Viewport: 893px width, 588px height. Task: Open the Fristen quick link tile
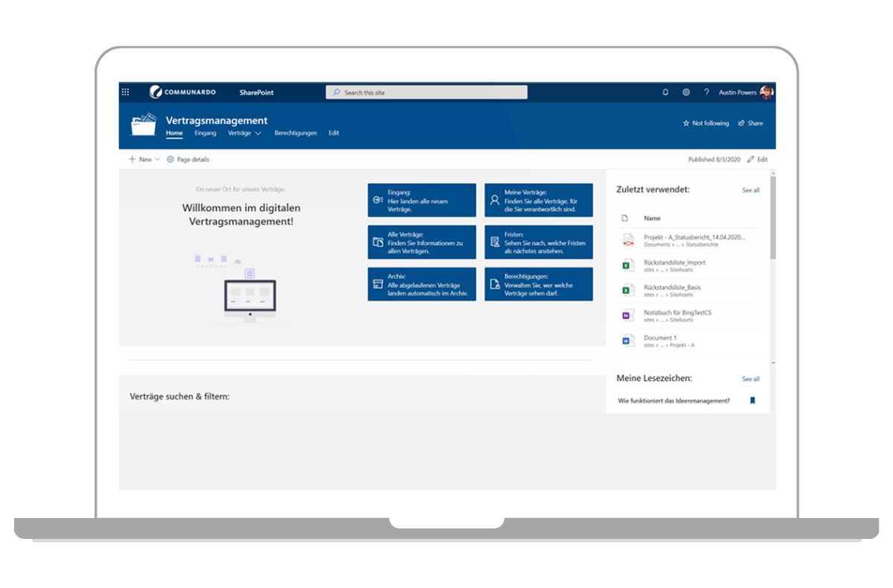[x=539, y=242]
